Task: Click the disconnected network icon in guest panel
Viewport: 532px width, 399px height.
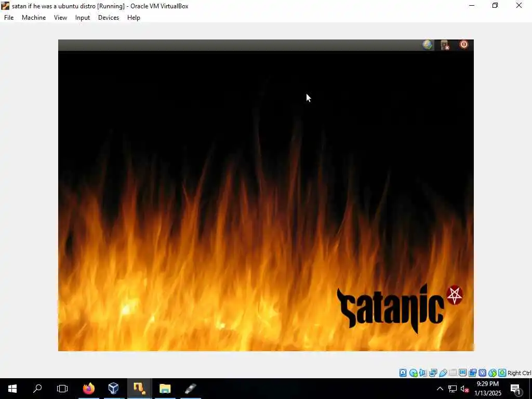Action: pyautogui.click(x=445, y=45)
